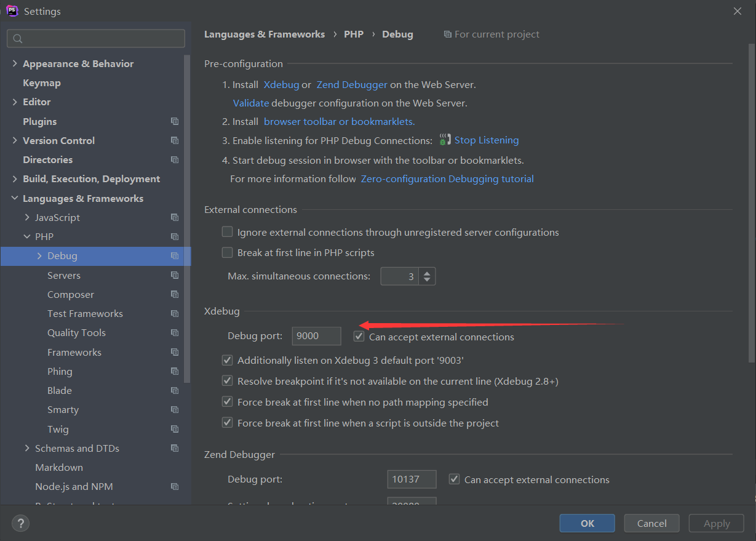This screenshot has height=541, width=756.
Task: Expand the Schemas and DTDs node
Action: (x=27, y=449)
